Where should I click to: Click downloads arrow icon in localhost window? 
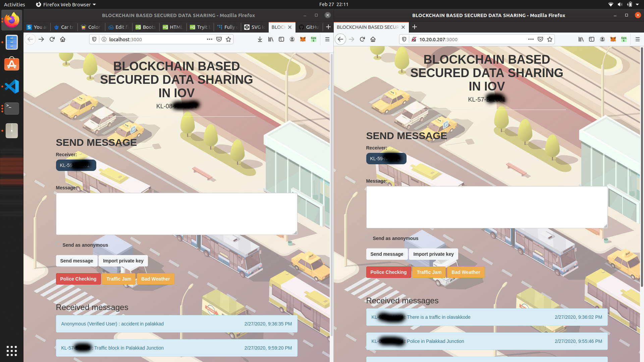pyautogui.click(x=260, y=39)
